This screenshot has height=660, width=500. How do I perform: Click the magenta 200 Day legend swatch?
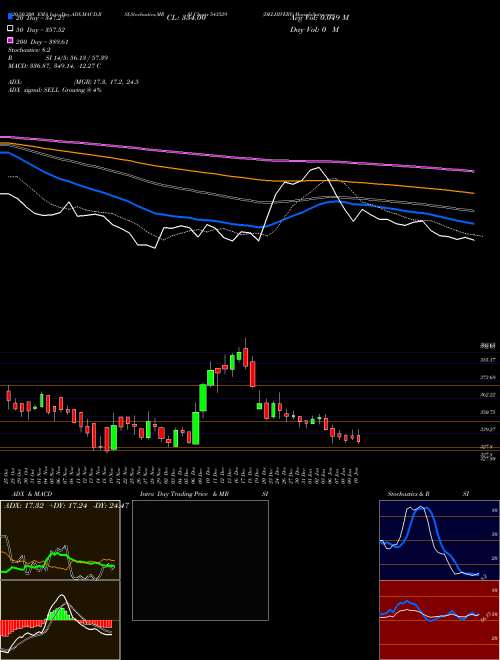tap(11, 40)
